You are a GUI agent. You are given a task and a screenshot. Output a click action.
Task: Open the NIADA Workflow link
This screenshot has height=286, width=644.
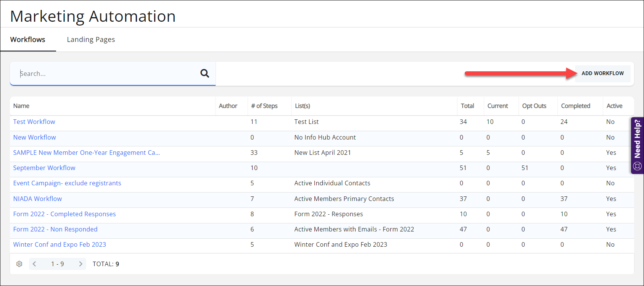(x=37, y=199)
